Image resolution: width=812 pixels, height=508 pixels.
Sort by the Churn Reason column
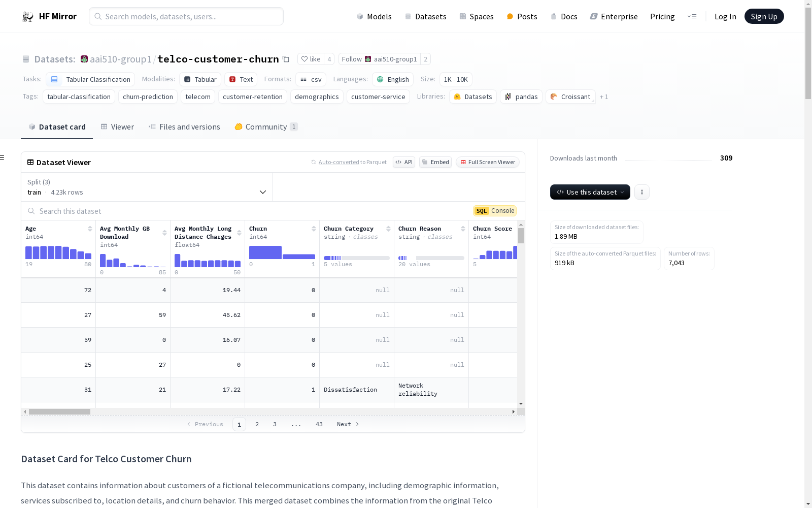463,229
